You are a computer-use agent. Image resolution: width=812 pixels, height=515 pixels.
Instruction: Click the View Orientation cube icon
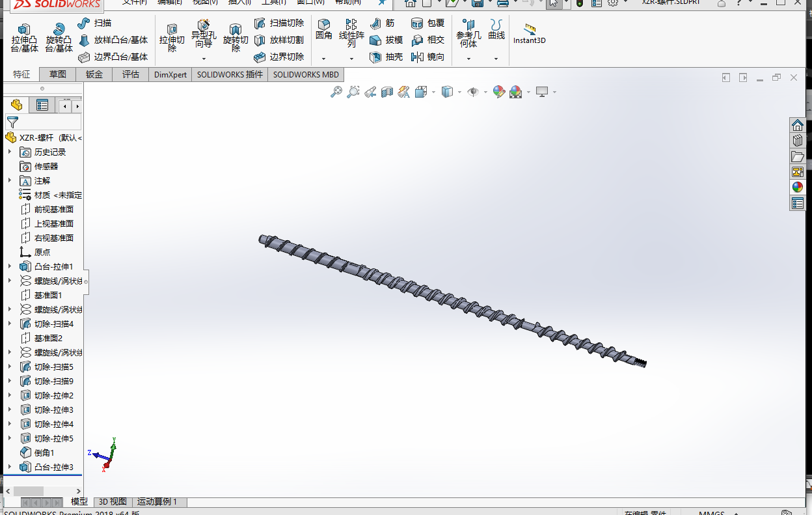point(421,92)
